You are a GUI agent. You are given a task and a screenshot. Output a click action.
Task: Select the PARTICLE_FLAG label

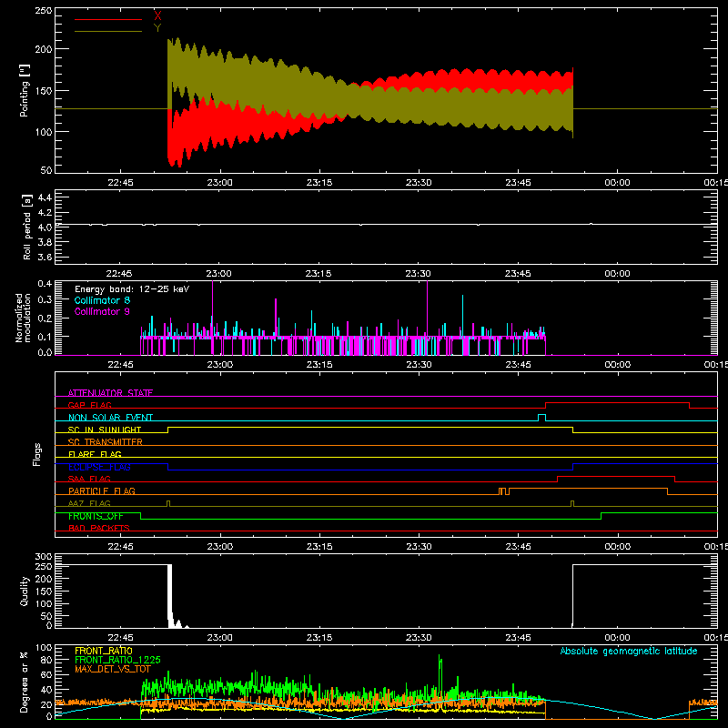(x=102, y=490)
